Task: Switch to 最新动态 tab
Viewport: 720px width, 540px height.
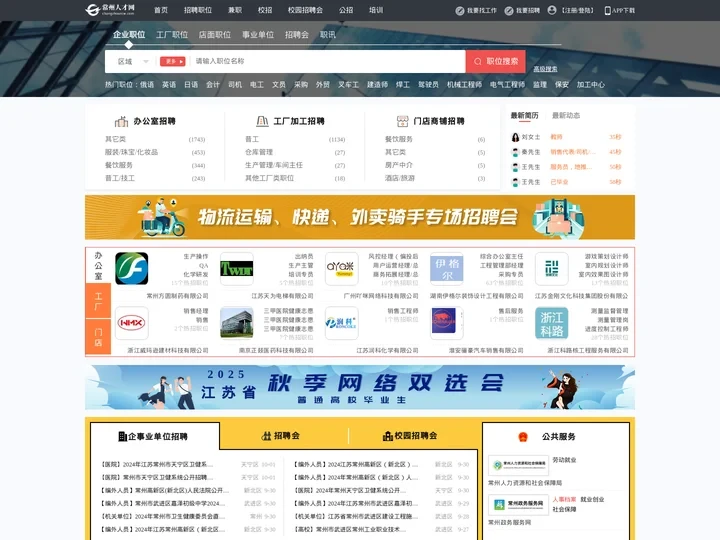Action: click(566, 115)
